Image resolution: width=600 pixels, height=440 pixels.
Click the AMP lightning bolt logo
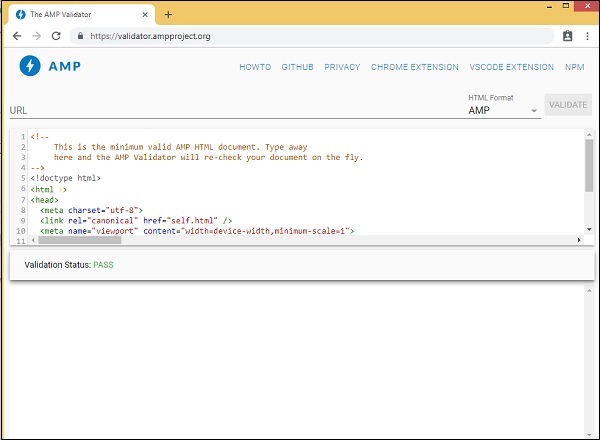(31, 66)
